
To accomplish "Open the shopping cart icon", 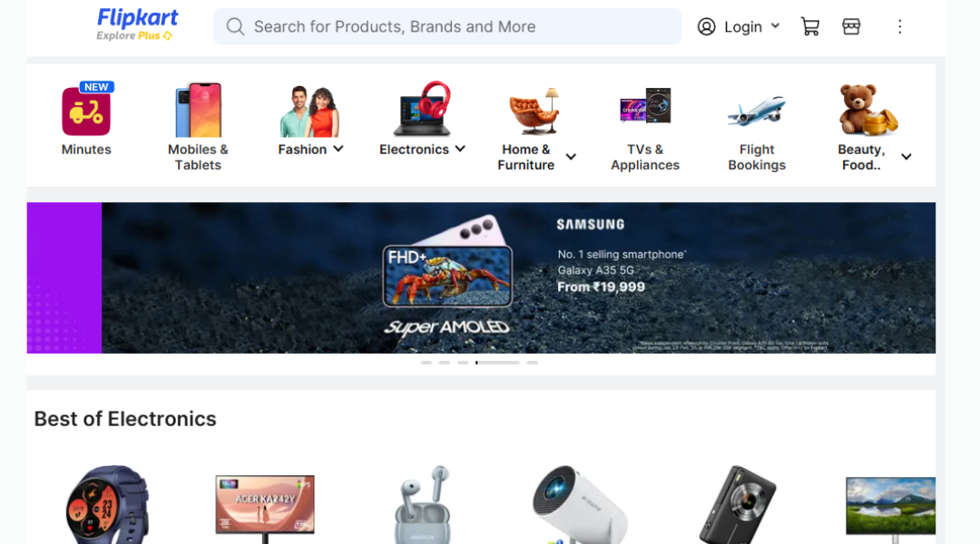I will (x=810, y=26).
